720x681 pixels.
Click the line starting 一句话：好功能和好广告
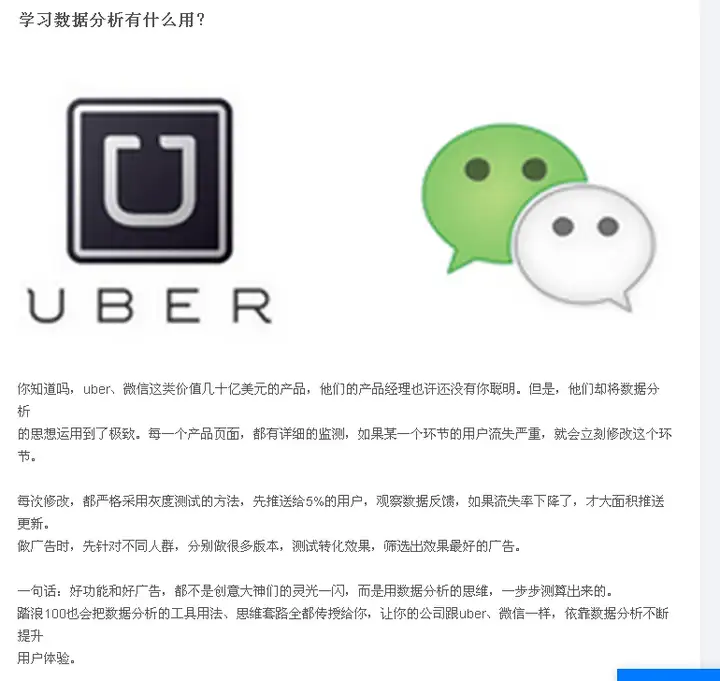click(x=315, y=591)
